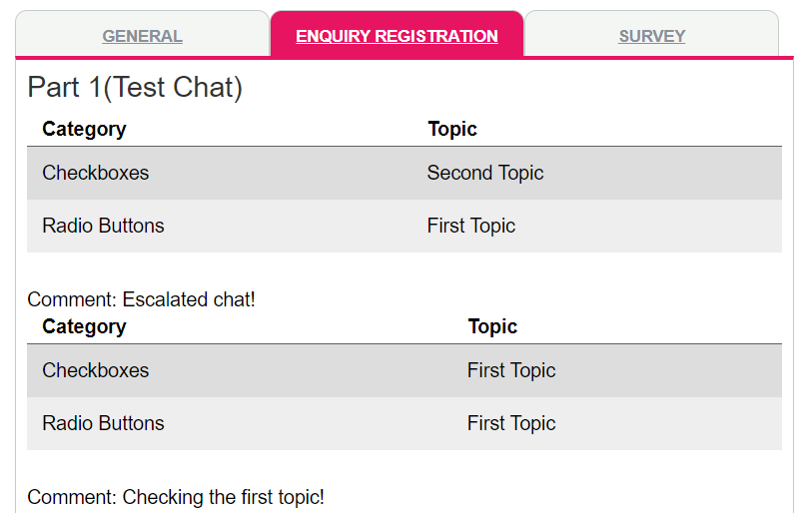Select the Checkboxes / Second Topic row
Image resolution: width=812 pixels, height=513 pixels.
300,173
